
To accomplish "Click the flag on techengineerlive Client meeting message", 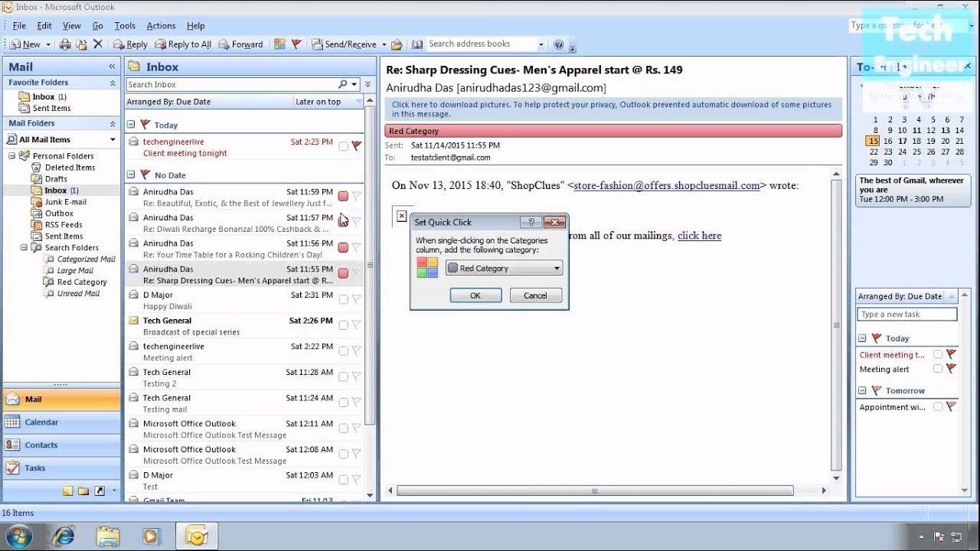I will [x=356, y=145].
